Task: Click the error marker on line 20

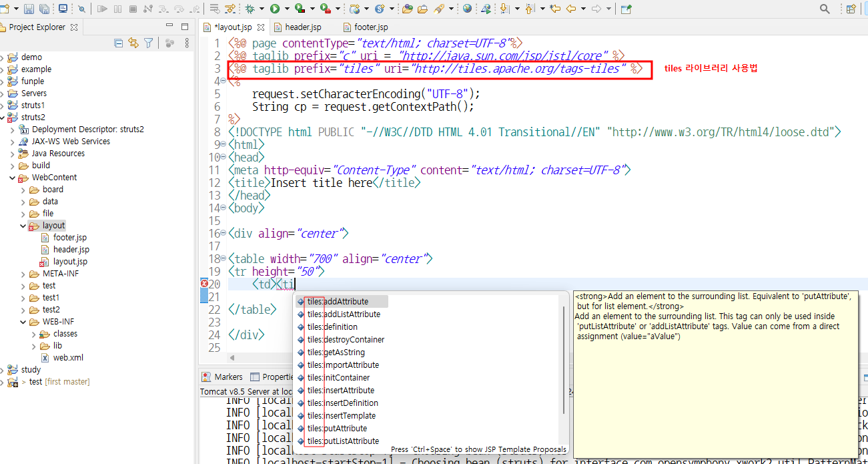Action: pyautogui.click(x=204, y=284)
